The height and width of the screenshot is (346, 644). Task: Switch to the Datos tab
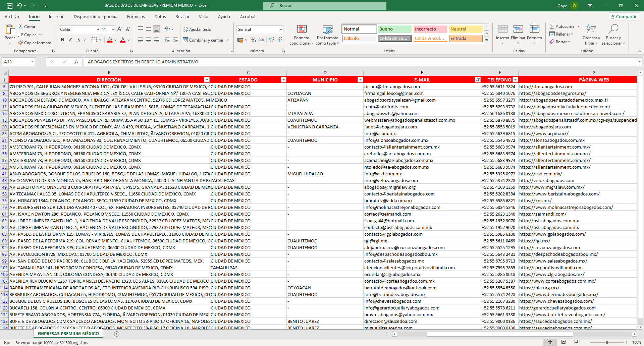tap(160, 16)
